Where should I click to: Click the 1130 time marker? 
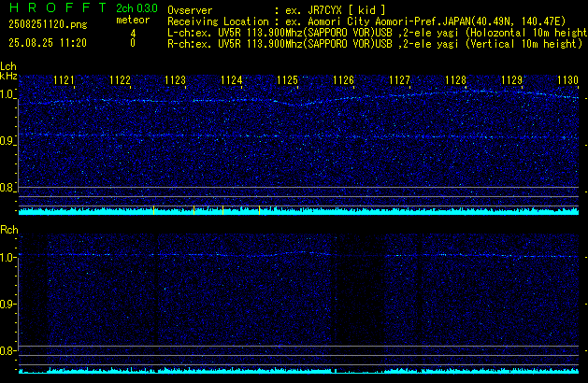pos(567,80)
